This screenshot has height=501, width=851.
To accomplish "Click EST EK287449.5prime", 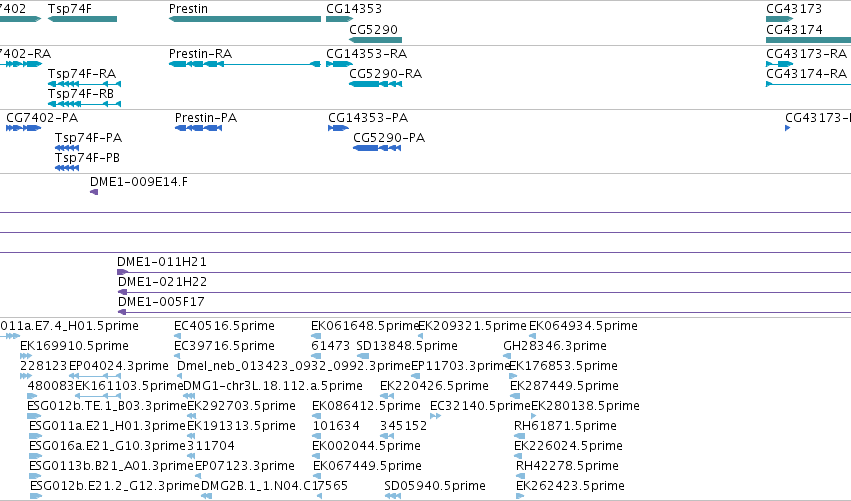I will 564,386.
